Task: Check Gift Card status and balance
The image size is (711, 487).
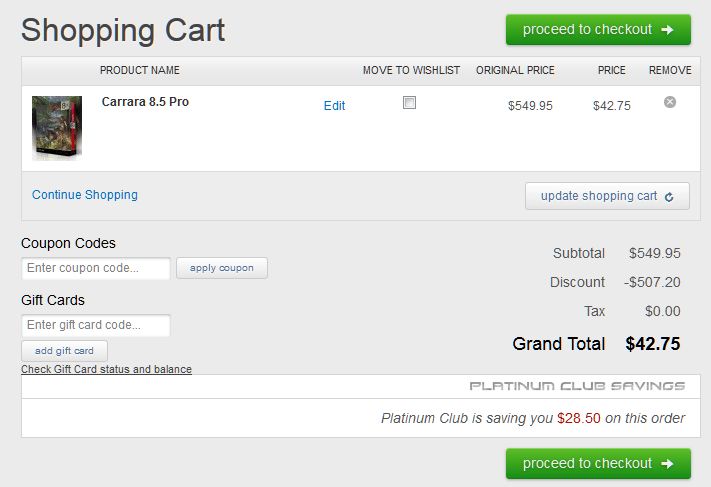Action: (x=106, y=370)
